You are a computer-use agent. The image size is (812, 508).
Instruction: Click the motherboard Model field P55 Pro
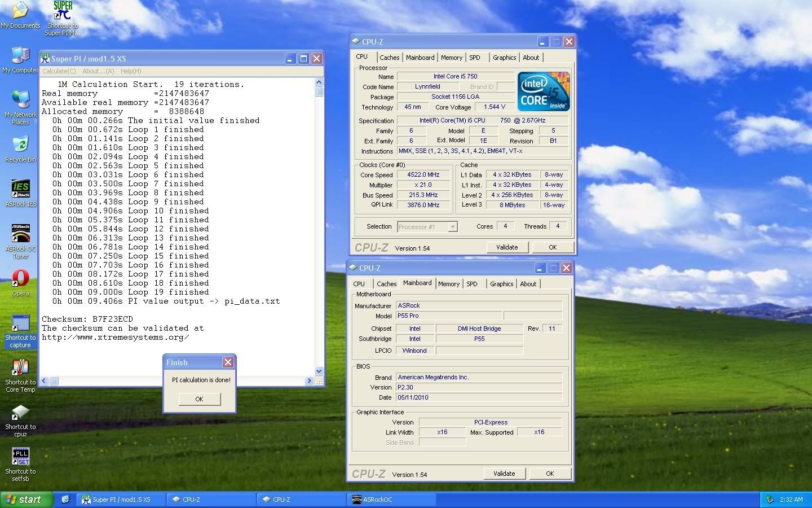pos(449,316)
